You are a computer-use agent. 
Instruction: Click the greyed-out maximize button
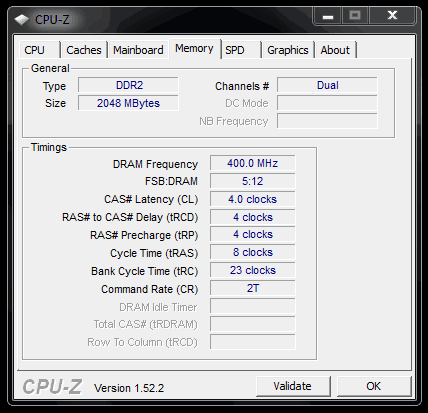point(355,16)
